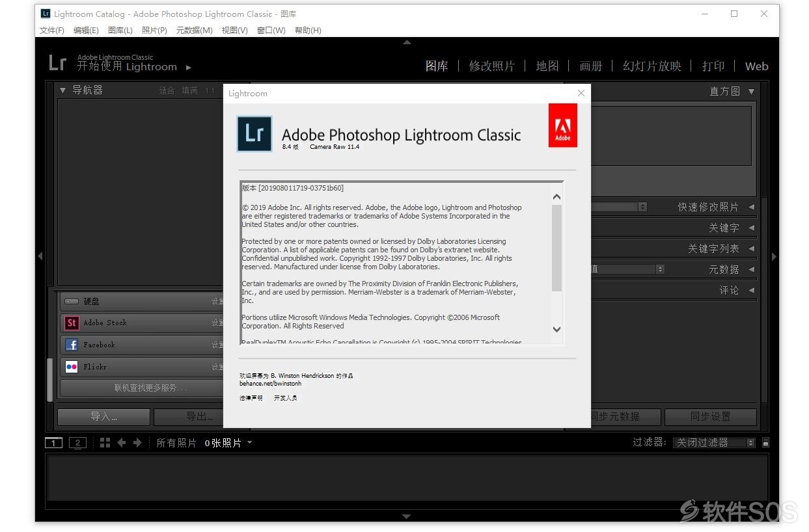This screenshot has height=532, width=809.
Task: Go back with the left arrow in the filmstrip bar
Action: tap(121, 443)
